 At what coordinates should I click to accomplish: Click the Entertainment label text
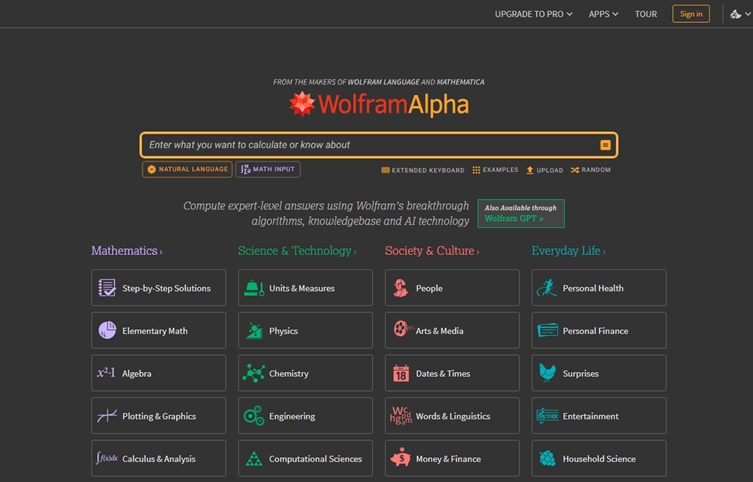point(591,416)
